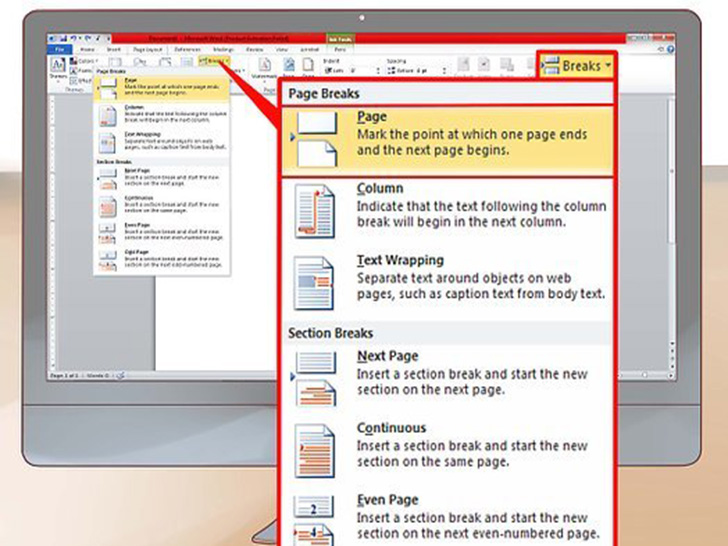The image size is (728, 546).
Task: Open the theme Fonts dropdown
Action: pos(81,71)
